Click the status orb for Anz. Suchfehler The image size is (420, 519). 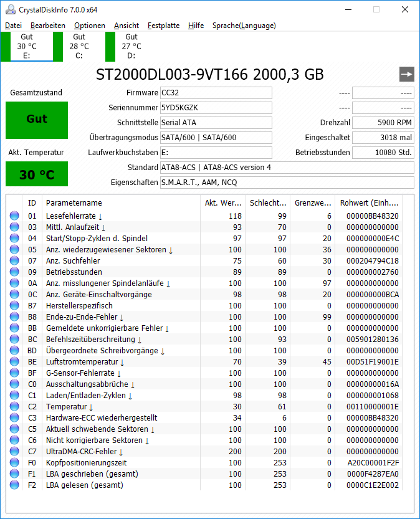click(x=14, y=261)
